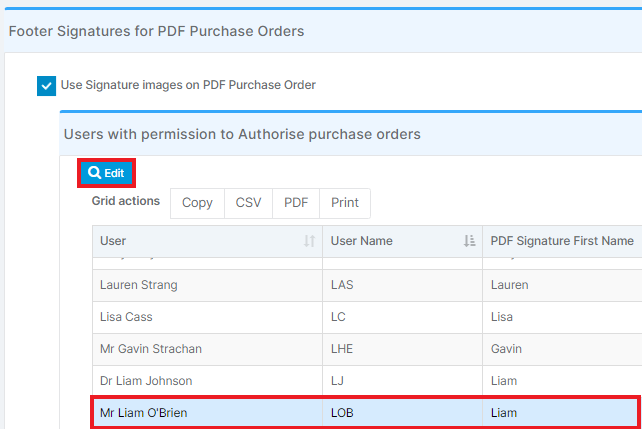Click the Edit button
Viewport: 642px width, 429px height.
(106, 173)
